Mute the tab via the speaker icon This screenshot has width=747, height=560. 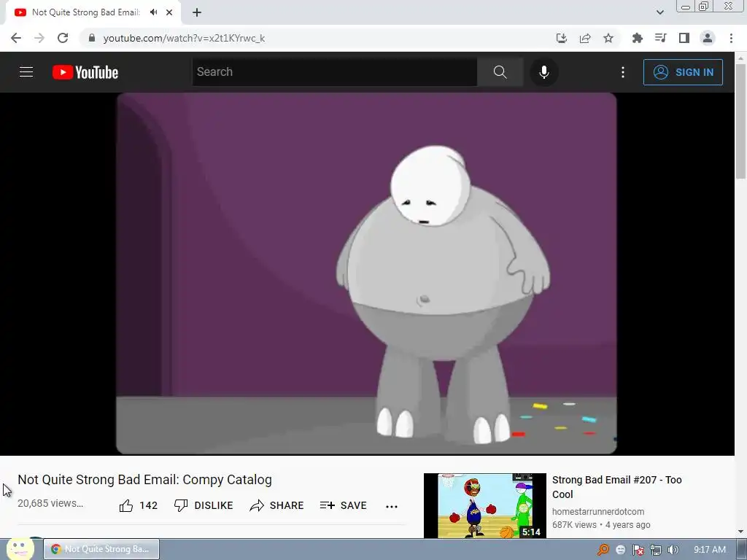click(x=153, y=12)
